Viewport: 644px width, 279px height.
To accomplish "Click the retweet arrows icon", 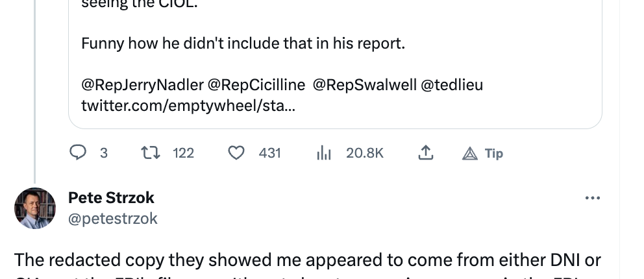I will click(x=150, y=153).
